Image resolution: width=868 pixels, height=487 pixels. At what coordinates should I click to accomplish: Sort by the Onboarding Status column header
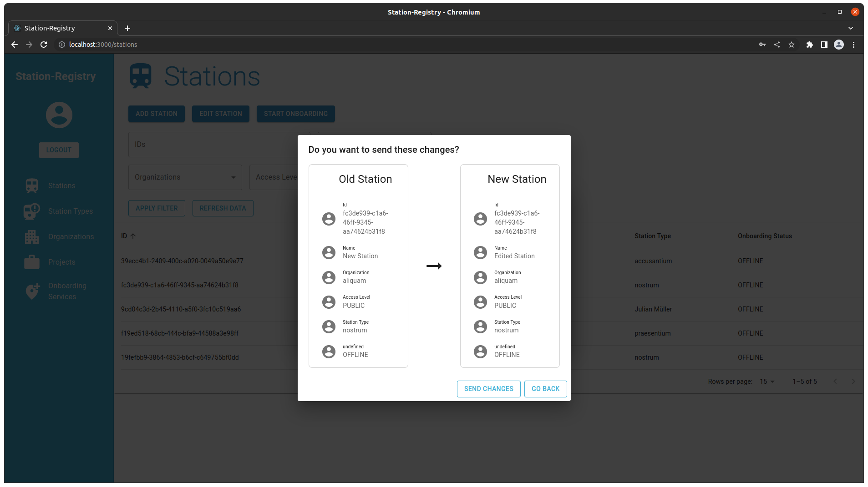click(x=765, y=236)
